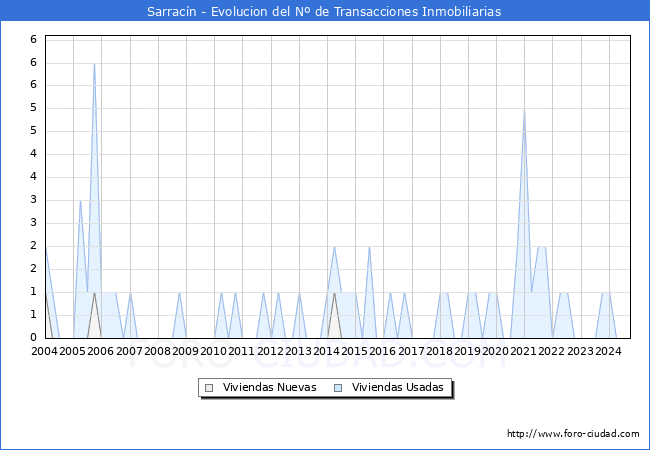Screen dimensions: 650x450
Task: Click the 2005 used housing spike
Action: [80, 201]
